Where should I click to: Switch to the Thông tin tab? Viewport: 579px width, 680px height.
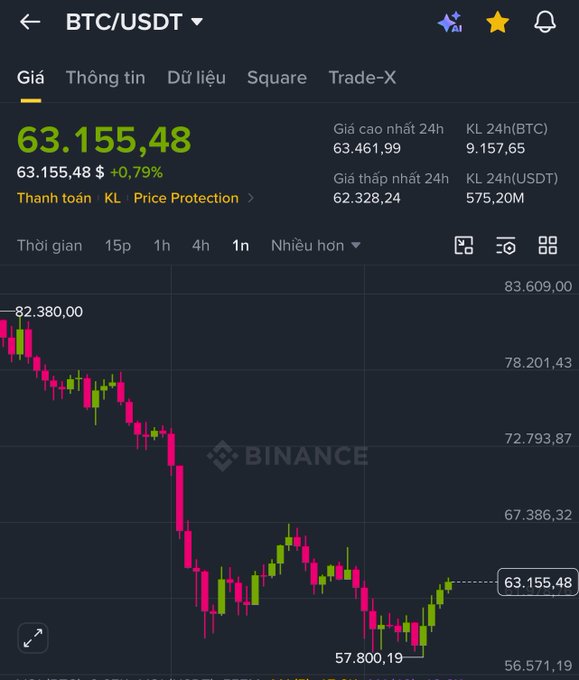pyautogui.click(x=105, y=78)
